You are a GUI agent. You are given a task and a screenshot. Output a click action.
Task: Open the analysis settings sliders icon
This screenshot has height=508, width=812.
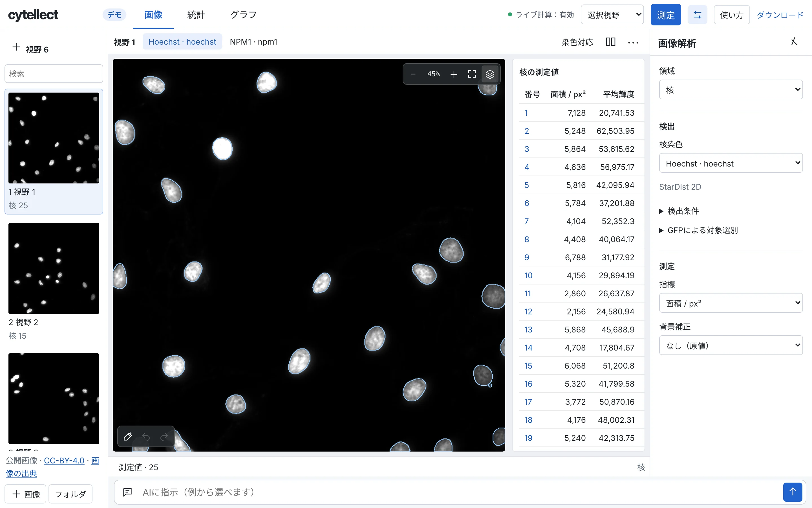(x=697, y=15)
